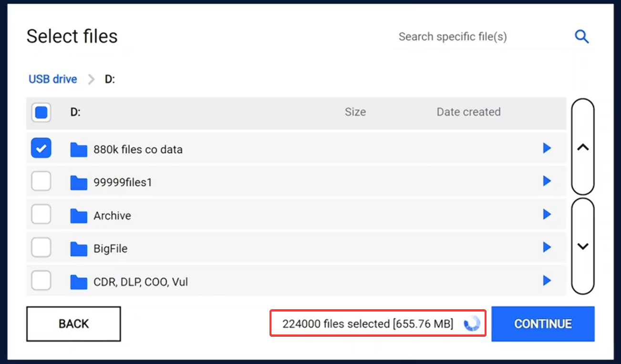Expand the Archive folder arrow
621x364 pixels.
(547, 214)
